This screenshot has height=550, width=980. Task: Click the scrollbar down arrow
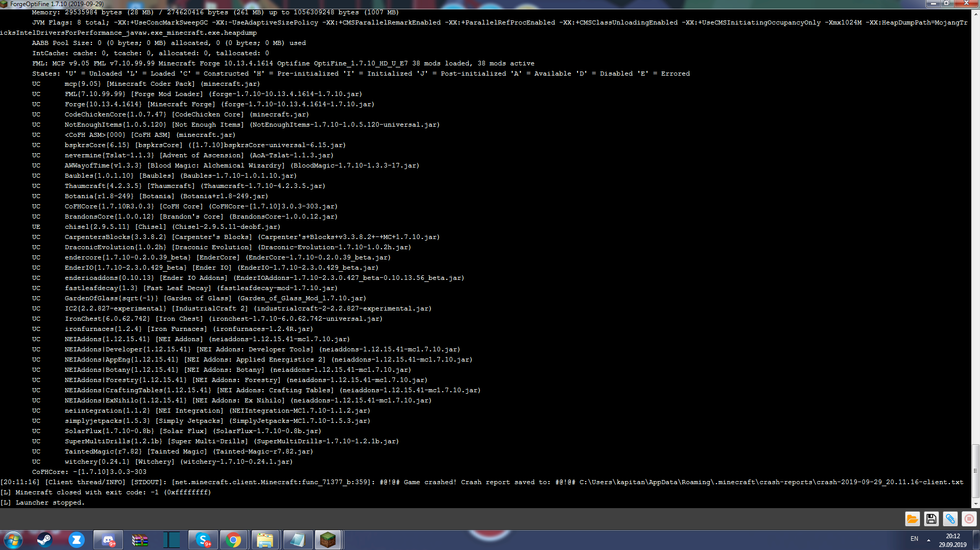(x=975, y=504)
